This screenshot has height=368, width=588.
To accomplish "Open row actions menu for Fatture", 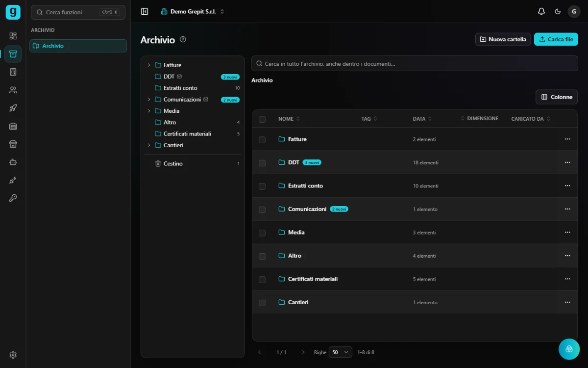I will [x=567, y=139].
